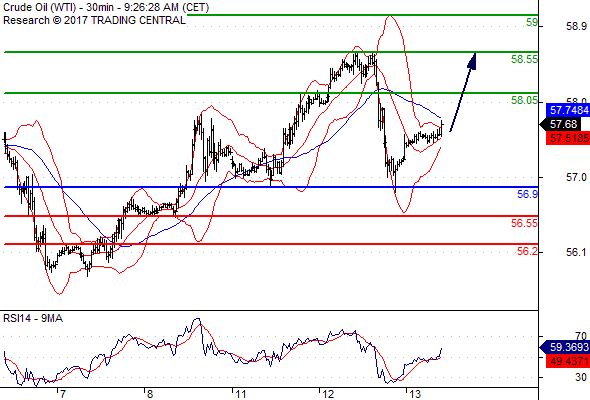The image size is (590, 400).
Task: Click the RSI14 - 9MA indicator title
Action: pos(33,318)
